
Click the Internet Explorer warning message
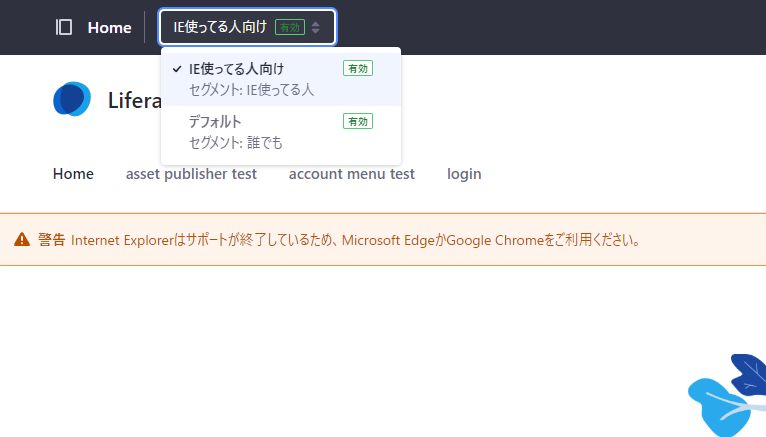356,240
